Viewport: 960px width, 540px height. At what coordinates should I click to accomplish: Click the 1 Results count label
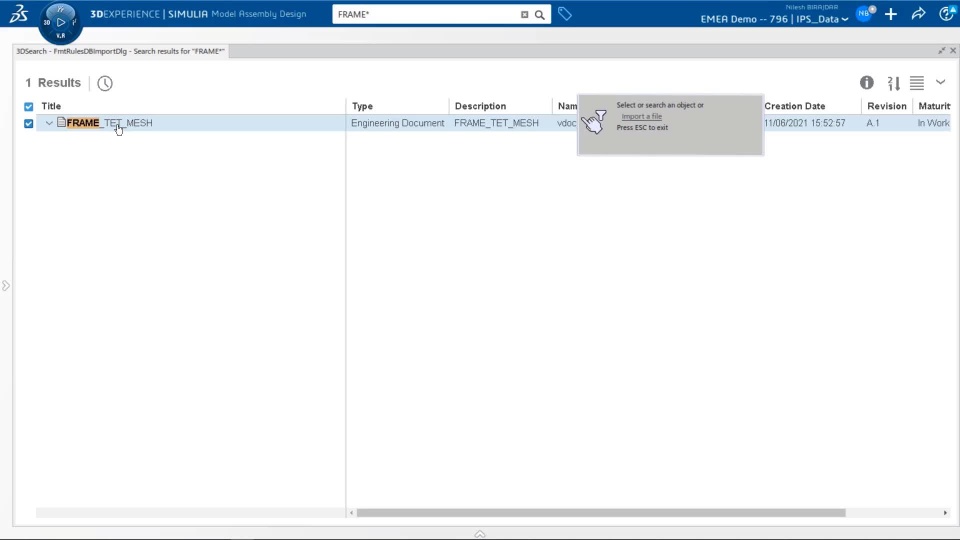point(53,83)
